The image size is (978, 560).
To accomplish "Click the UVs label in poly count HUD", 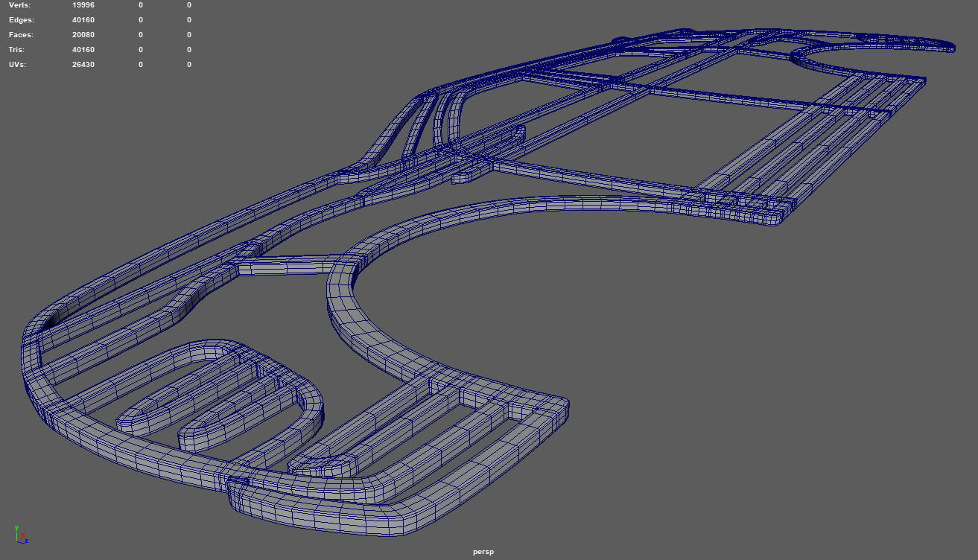I will [18, 65].
